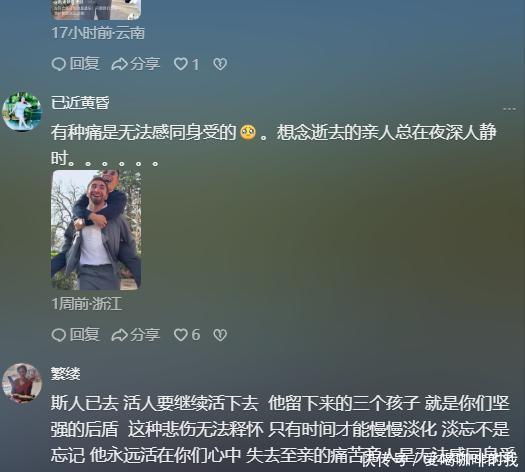Viewport: 525px width, 472px height.
Task: Open three-dot more options for 已近黄昏 comment
Action: pos(509,109)
